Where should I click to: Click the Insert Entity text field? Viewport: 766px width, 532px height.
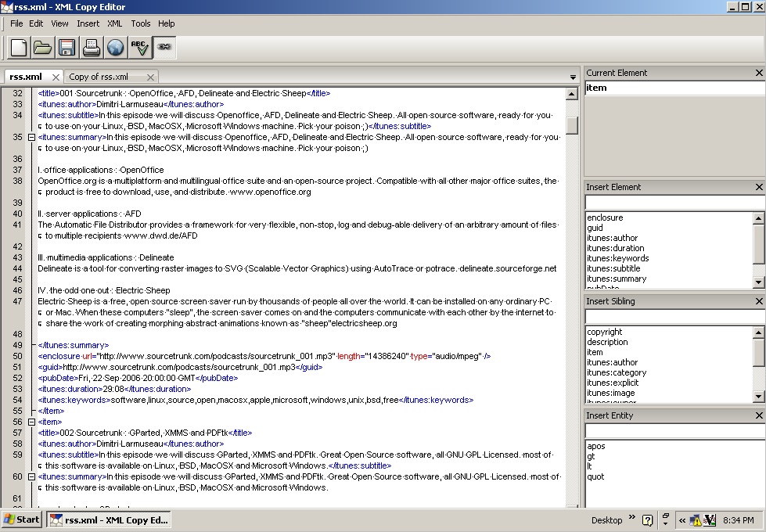pos(675,431)
